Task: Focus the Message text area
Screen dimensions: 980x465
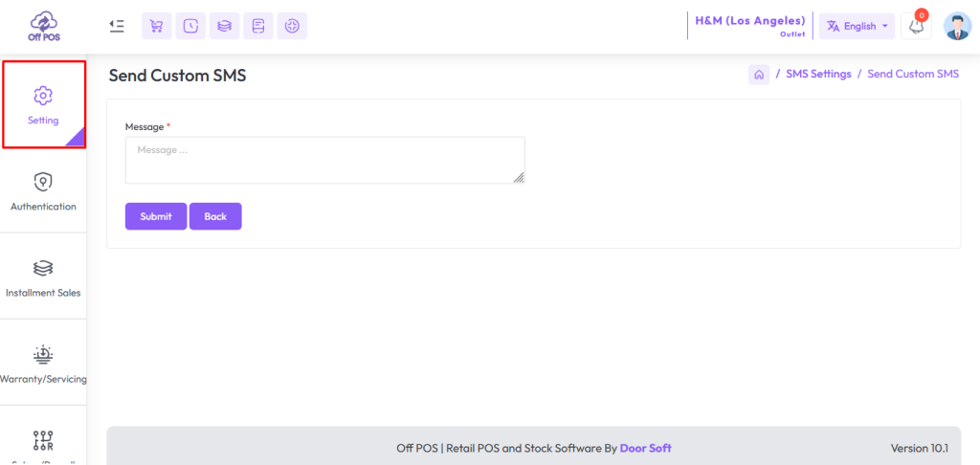Action: [x=325, y=160]
